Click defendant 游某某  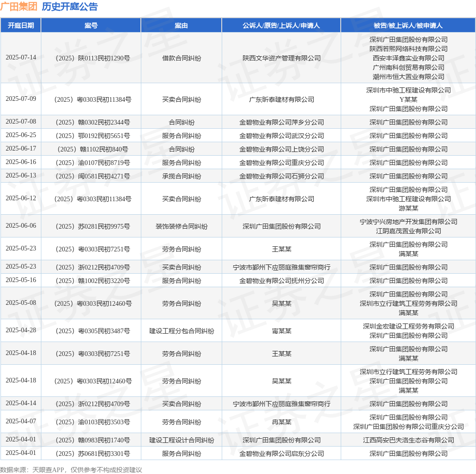[x=408, y=208]
